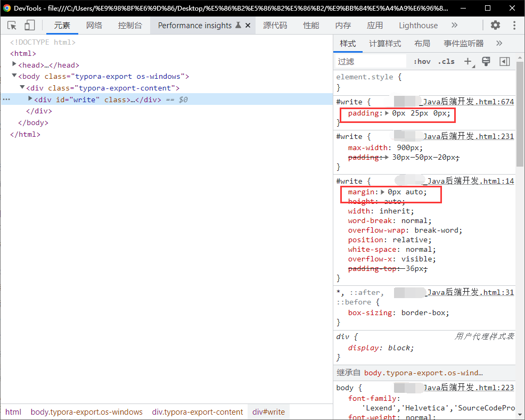Open the ellipsis actions on selected node
This screenshot has width=525, height=420.
coord(6,100)
